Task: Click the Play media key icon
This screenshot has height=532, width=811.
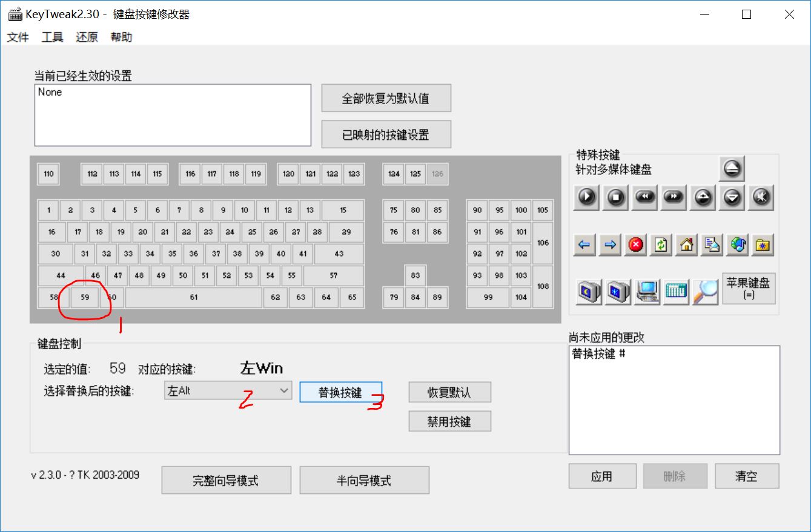Action: (x=586, y=198)
